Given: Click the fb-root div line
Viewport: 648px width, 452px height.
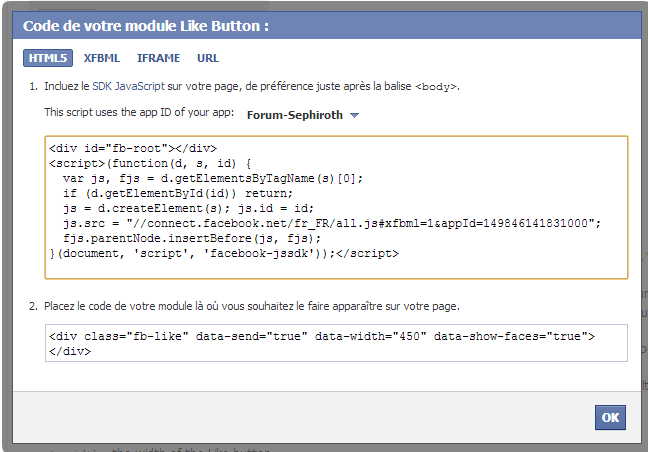Looking at the screenshot, I should [x=133, y=148].
